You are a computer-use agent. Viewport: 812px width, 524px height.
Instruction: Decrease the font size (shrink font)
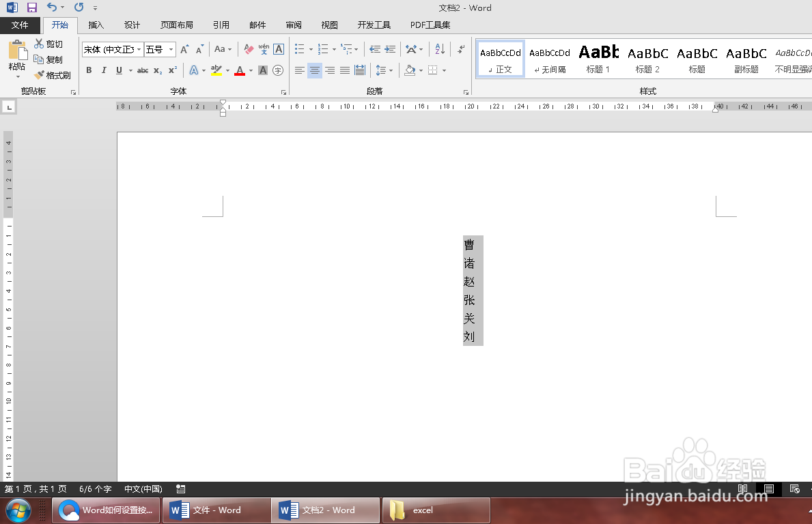[199, 49]
